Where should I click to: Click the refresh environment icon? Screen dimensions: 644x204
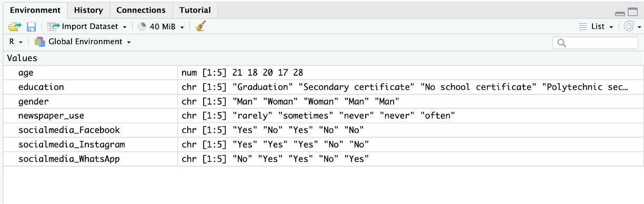(629, 26)
